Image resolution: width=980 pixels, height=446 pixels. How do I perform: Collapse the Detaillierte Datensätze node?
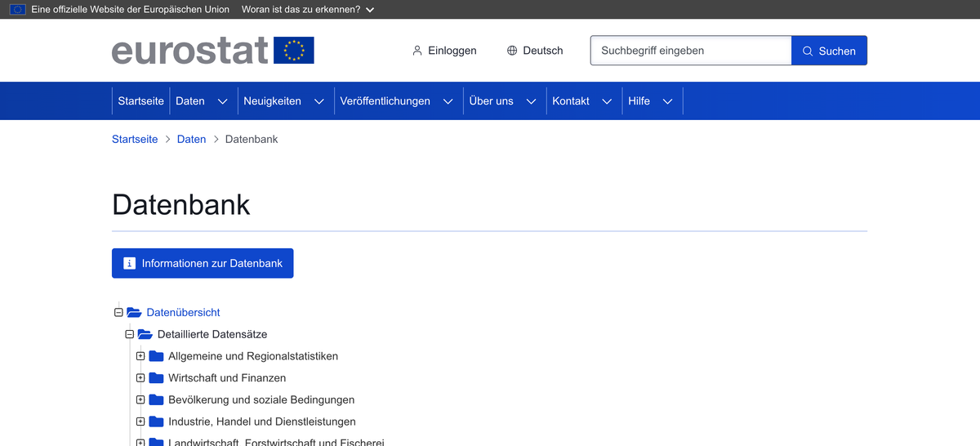(x=129, y=334)
